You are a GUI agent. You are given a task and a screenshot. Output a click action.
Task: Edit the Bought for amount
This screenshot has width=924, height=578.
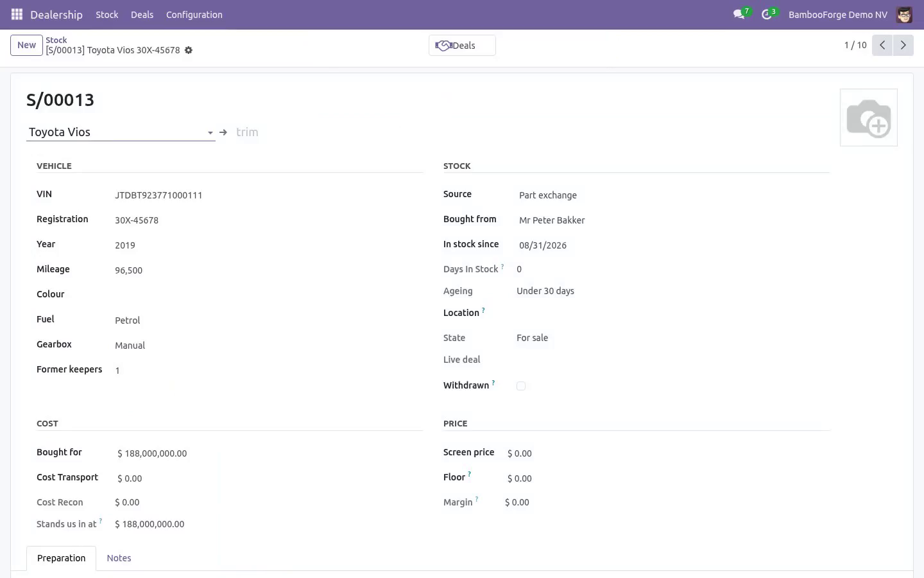tap(268, 453)
